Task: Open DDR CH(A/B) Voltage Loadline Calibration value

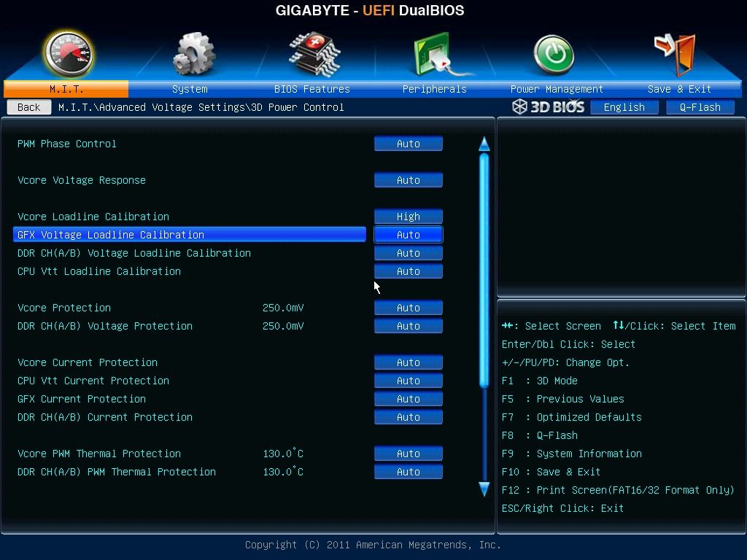Action: point(409,253)
